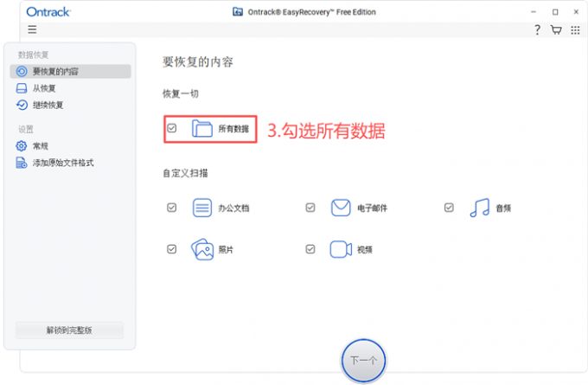The height and width of the screenshot is (385, 588).
Task: Open the help question mark icon
Action: click(537, 29)
